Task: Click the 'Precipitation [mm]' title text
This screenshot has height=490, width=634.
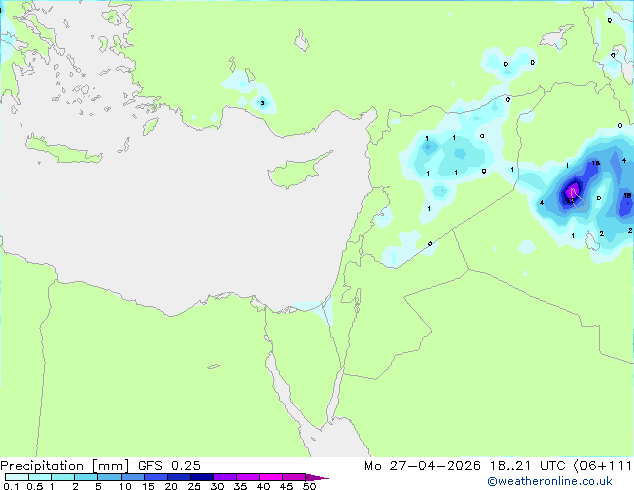Action: tap(65, 466)
